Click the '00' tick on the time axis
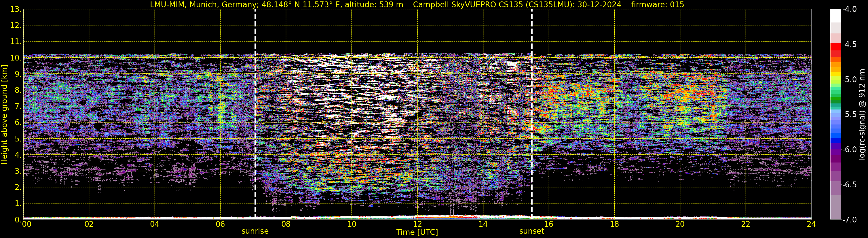 coord(26,224)
